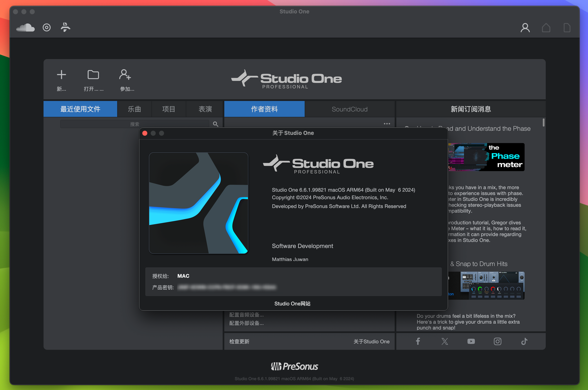Open the Snap to Drum Hits news thumbnail
588x390 pixels.
pyautogui.click(x=486, y=285)
